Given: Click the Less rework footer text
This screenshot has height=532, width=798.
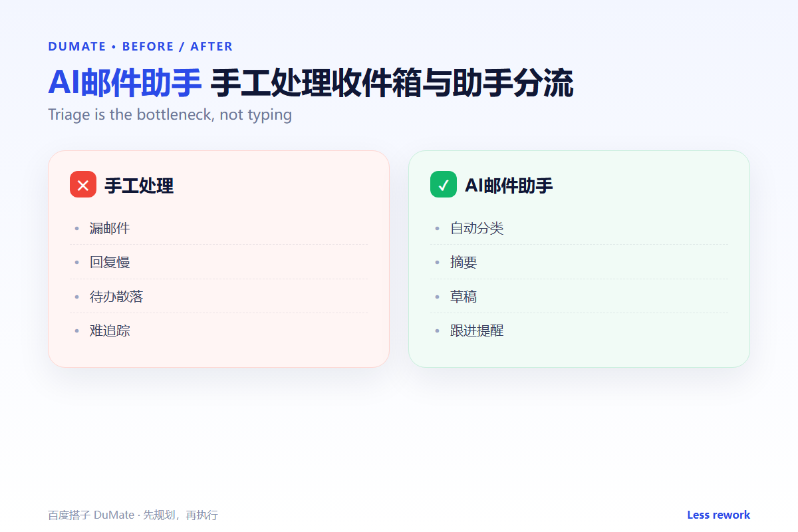Looking at the screenshot, I should (x=718, y=515).
